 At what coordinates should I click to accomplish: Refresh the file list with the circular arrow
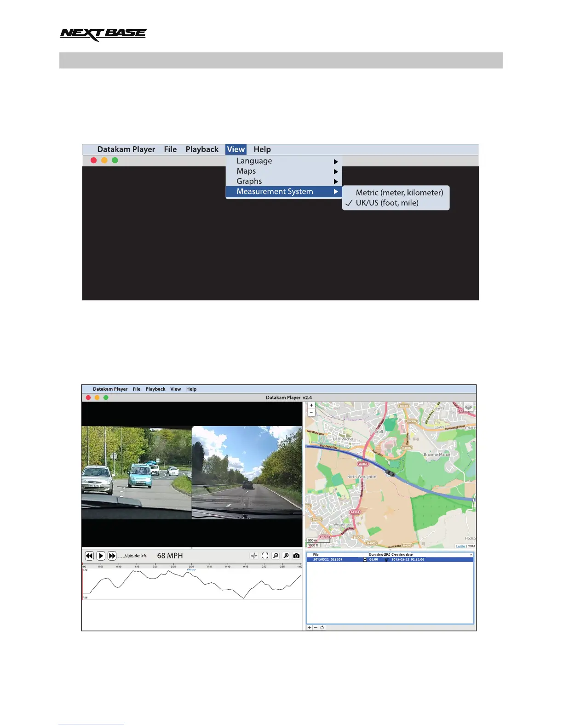pyautogui.click(x=322, y=627)
